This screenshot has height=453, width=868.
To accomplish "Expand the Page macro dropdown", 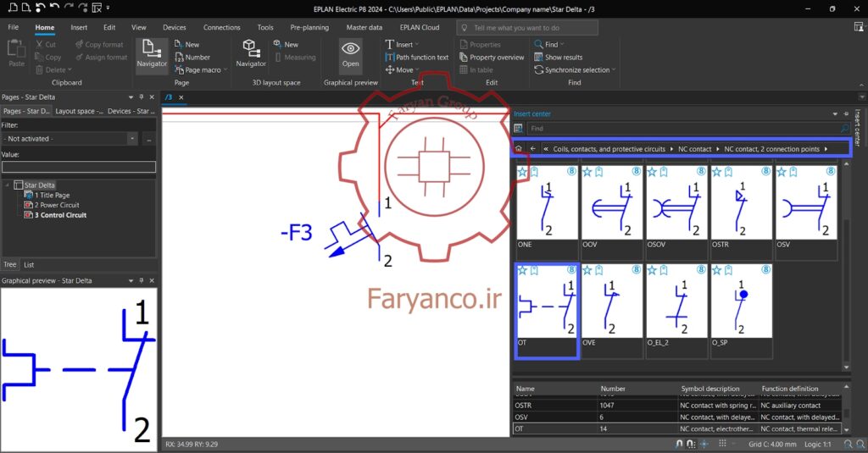I will point(225,70).
